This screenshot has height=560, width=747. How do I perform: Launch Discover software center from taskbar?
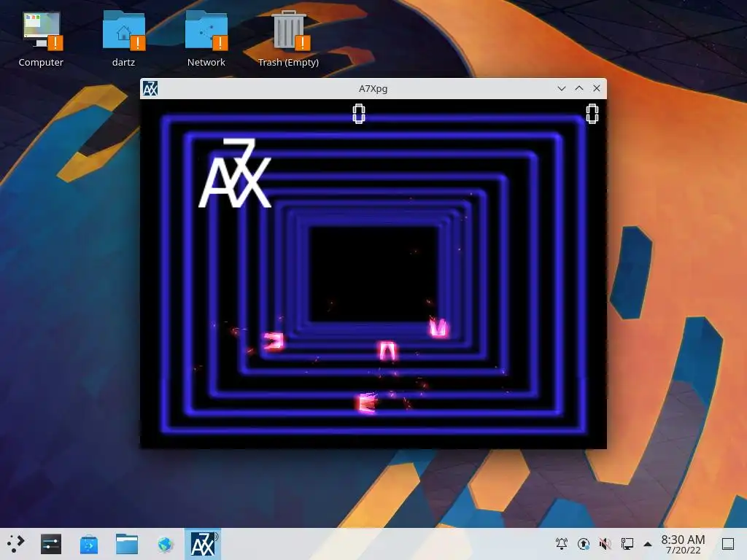(88, 544)
